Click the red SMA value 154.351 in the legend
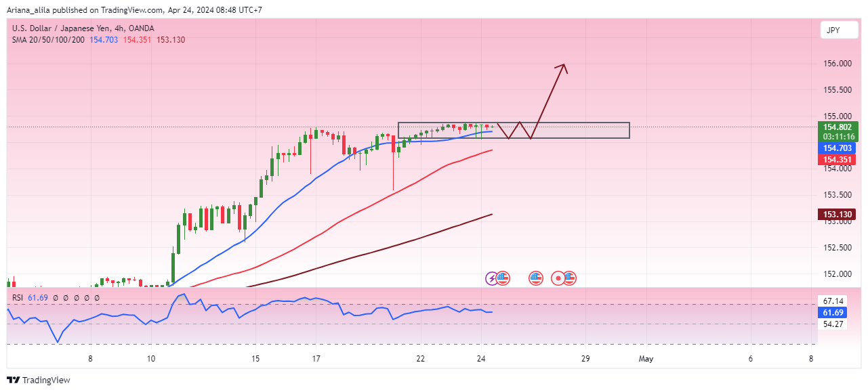 pos(137,40)
